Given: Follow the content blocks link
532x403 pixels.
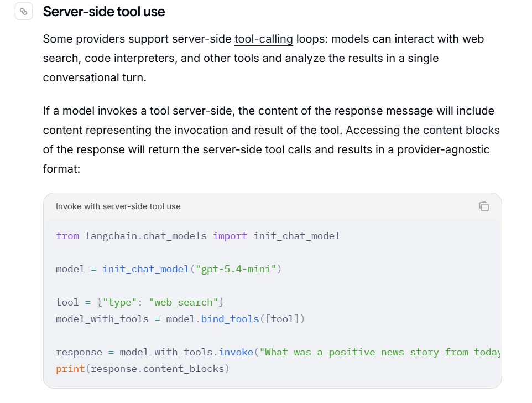Looking at the screenshot, I should (461, 131).
